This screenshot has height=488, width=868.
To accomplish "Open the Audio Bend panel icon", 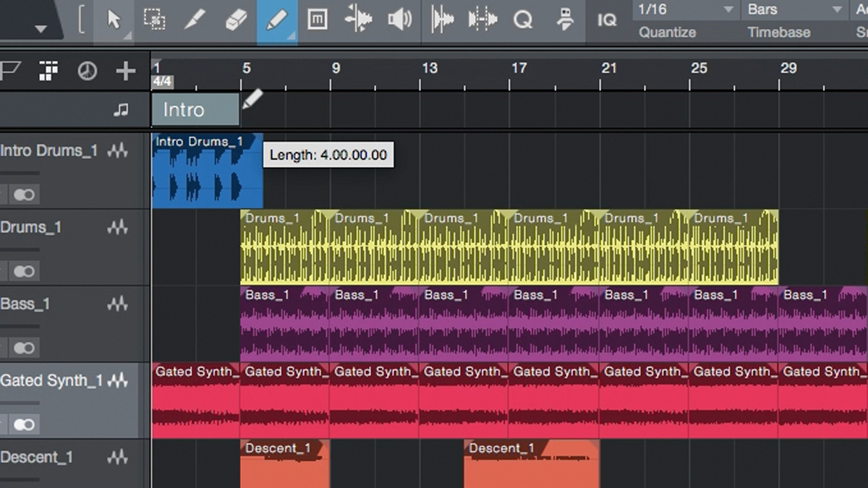I will (x=442, y=20).
